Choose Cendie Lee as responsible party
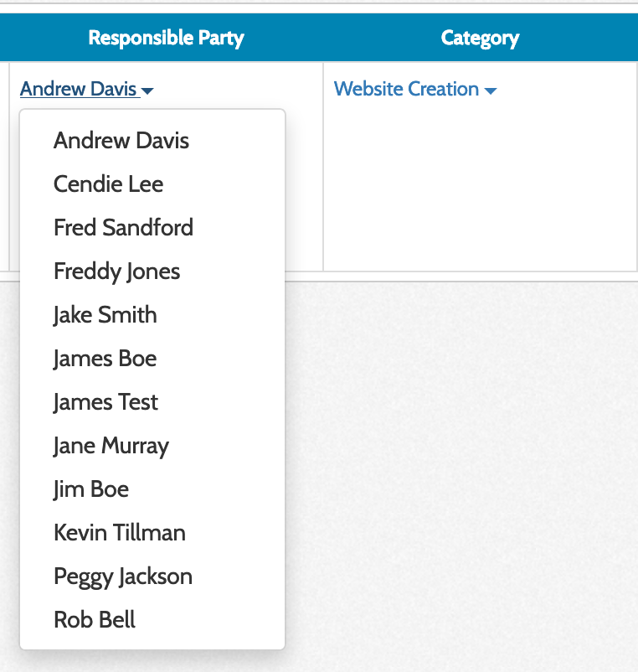The image size is (638, 672). point(109,184)
